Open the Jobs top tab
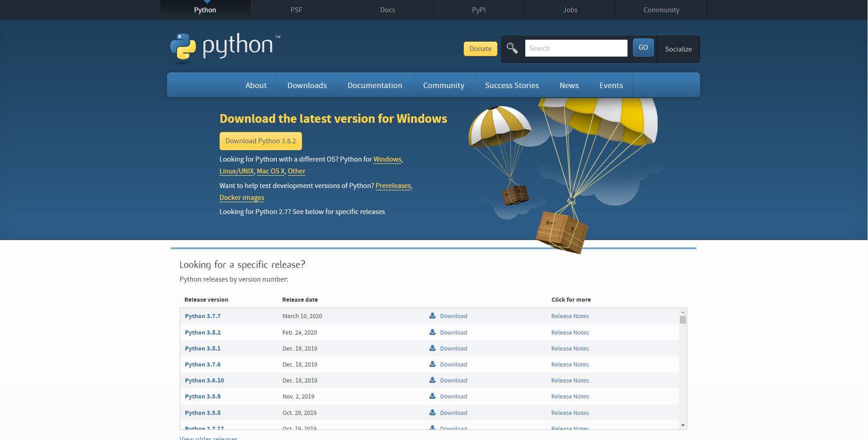868x440 pixels. (570, 10)
